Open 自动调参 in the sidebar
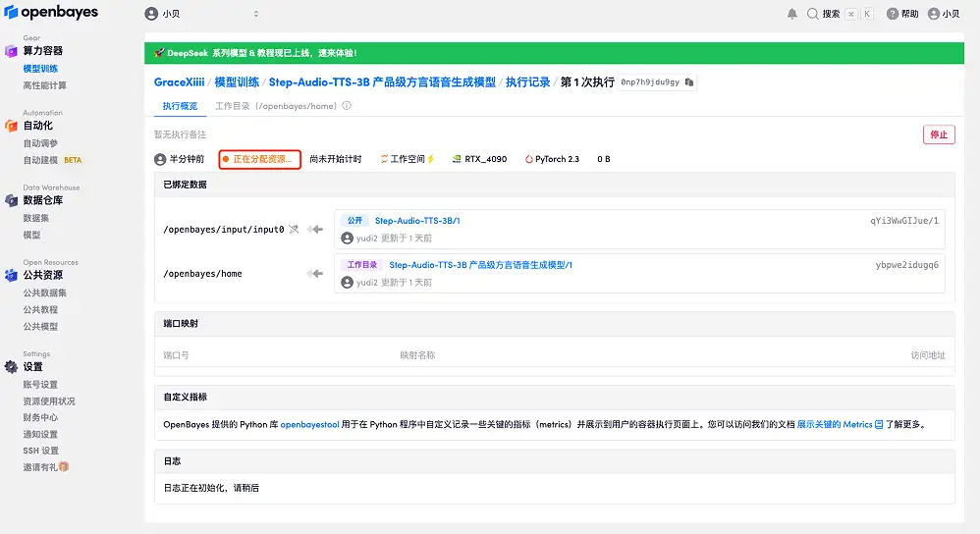The width and height of the screenshot is (980, 534). [x=40, y=143]
